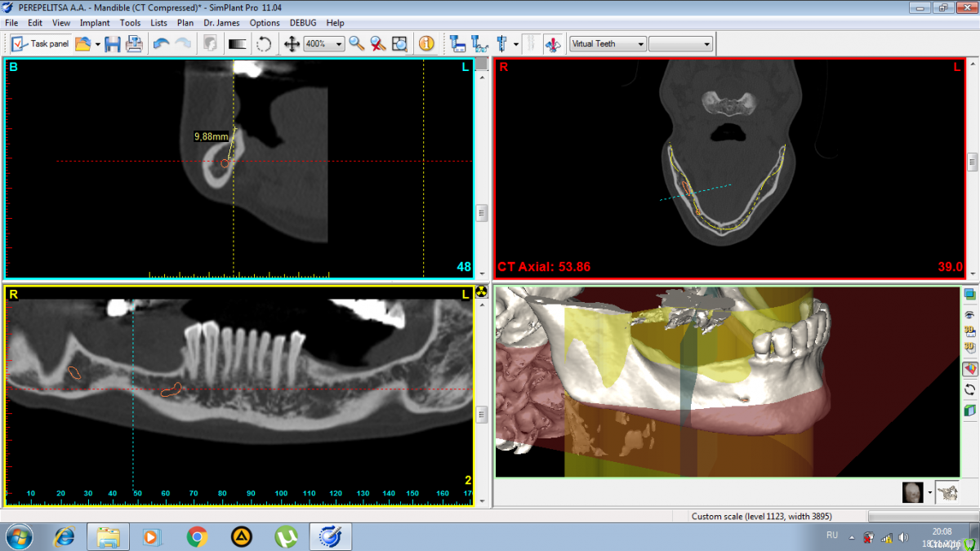The image size is (980, 551).
Task: Click the Windows Start button
Action: (18, 536)
